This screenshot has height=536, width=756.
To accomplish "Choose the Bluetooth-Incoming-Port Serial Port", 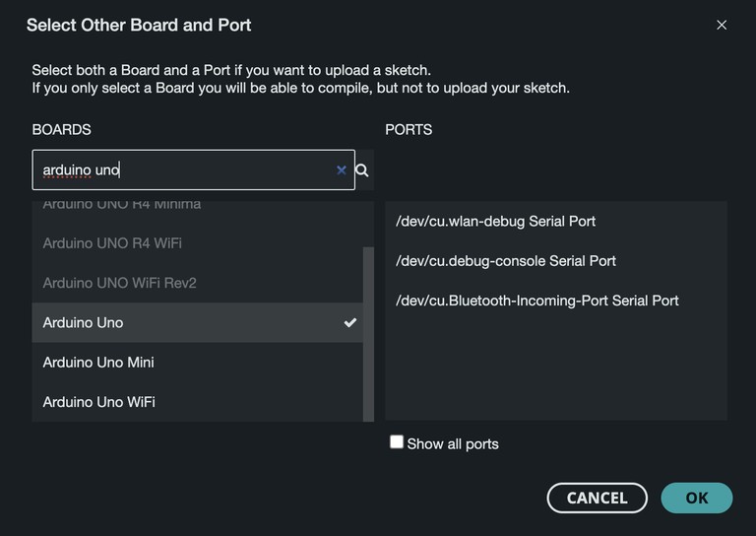I will 537,300.
